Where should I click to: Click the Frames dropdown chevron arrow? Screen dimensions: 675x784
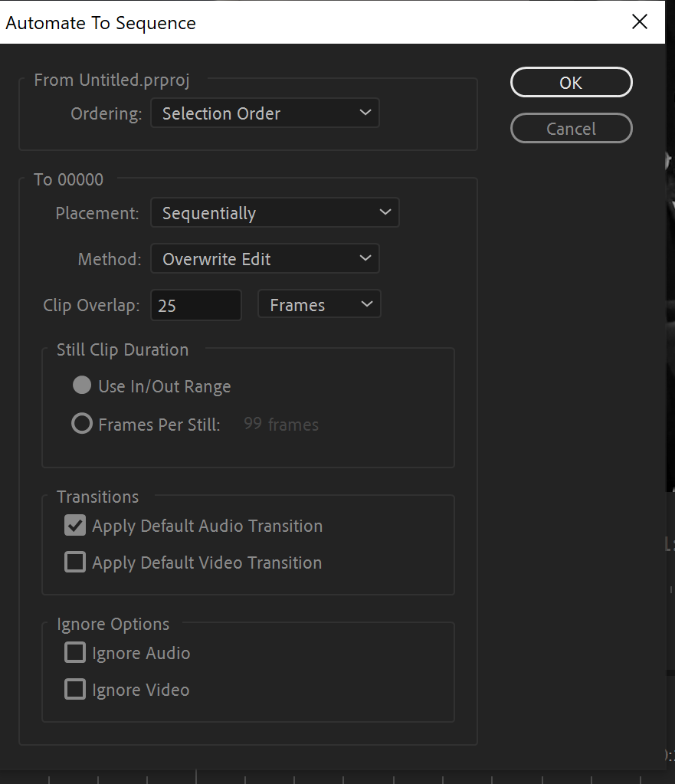366,305
